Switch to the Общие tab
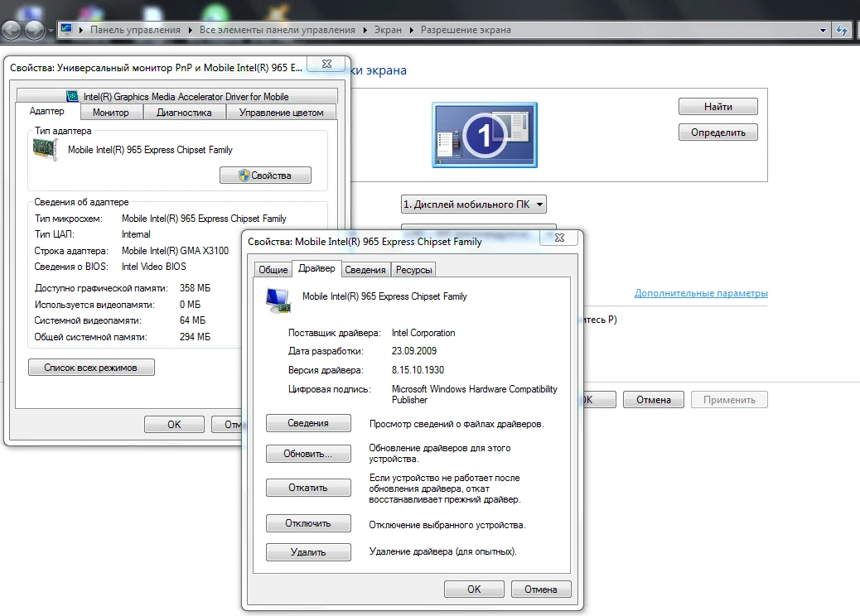860x616 pixels. click(273, 270)
